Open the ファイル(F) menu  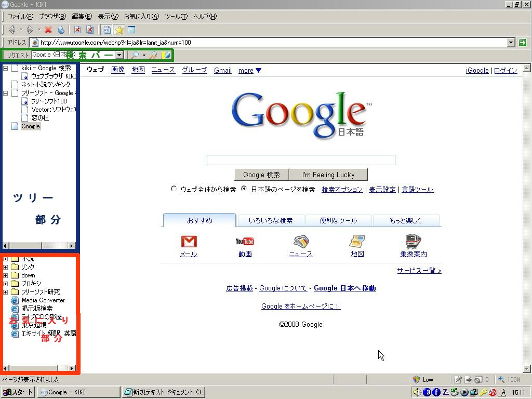(20, 16)
